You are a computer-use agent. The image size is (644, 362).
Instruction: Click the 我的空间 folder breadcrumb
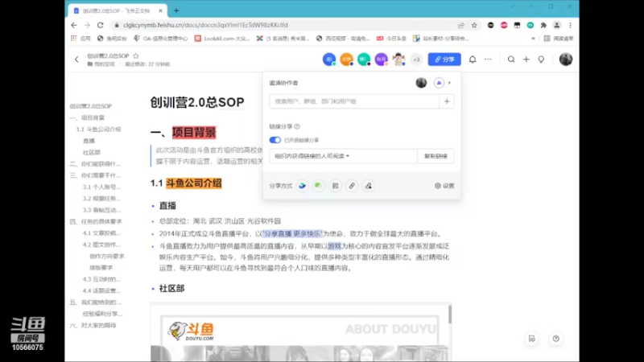pyautogui.click(x=101, y=64)
